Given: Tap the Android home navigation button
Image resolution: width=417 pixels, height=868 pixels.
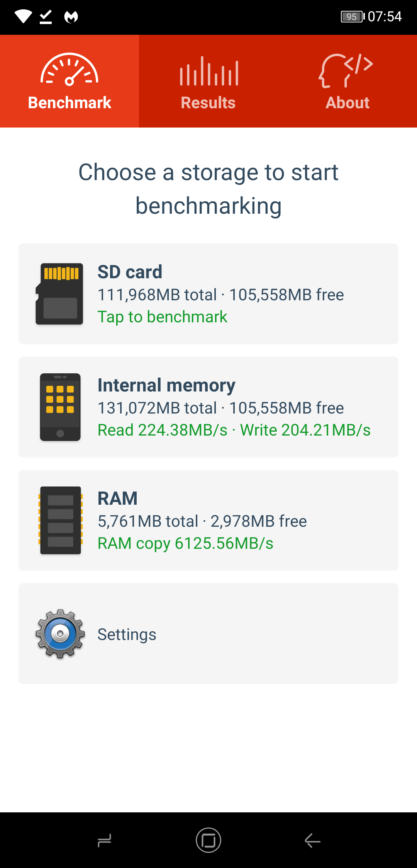Looking at the screenshot, I should [208, 840].
